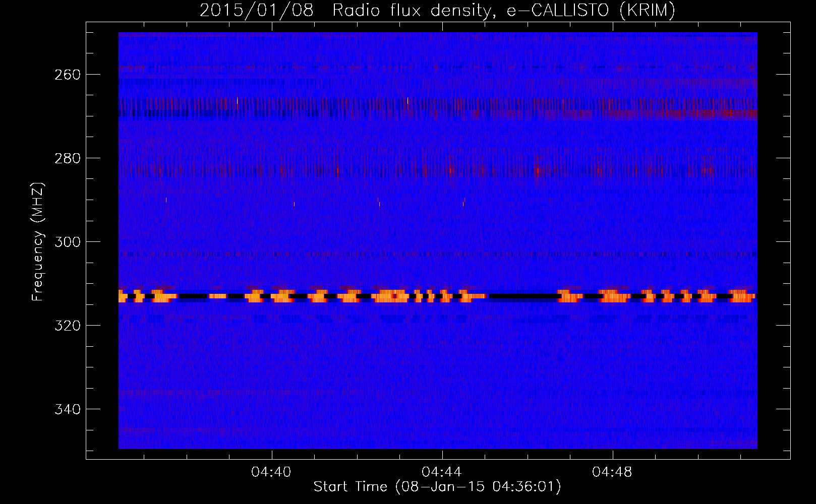The image size is (816, 504).
Task: Click the "Start Time (08-Jan-15 04:36:01)" axis label
Action: 437,487
